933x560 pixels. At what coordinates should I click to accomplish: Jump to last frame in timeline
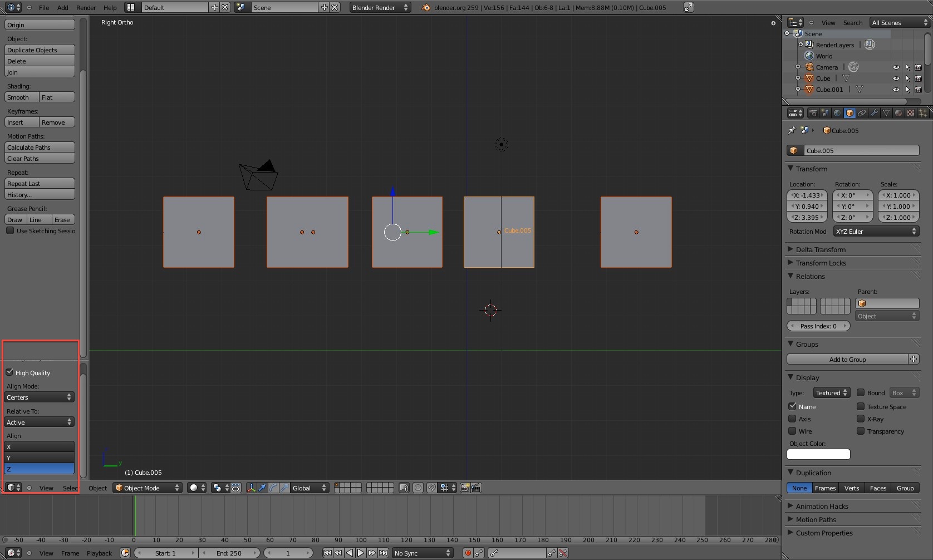[x=383, y=553]
